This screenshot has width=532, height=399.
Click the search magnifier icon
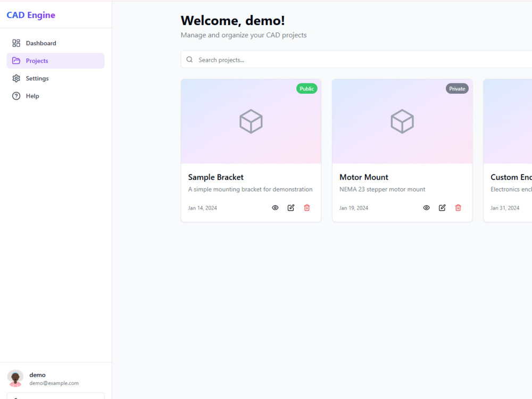190,60
